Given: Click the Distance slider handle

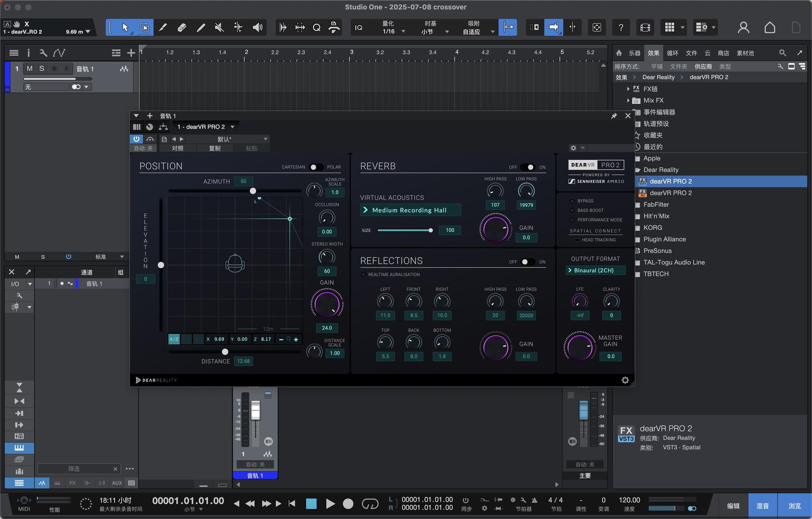Looking at the screenshot, I should click(225, 352).
